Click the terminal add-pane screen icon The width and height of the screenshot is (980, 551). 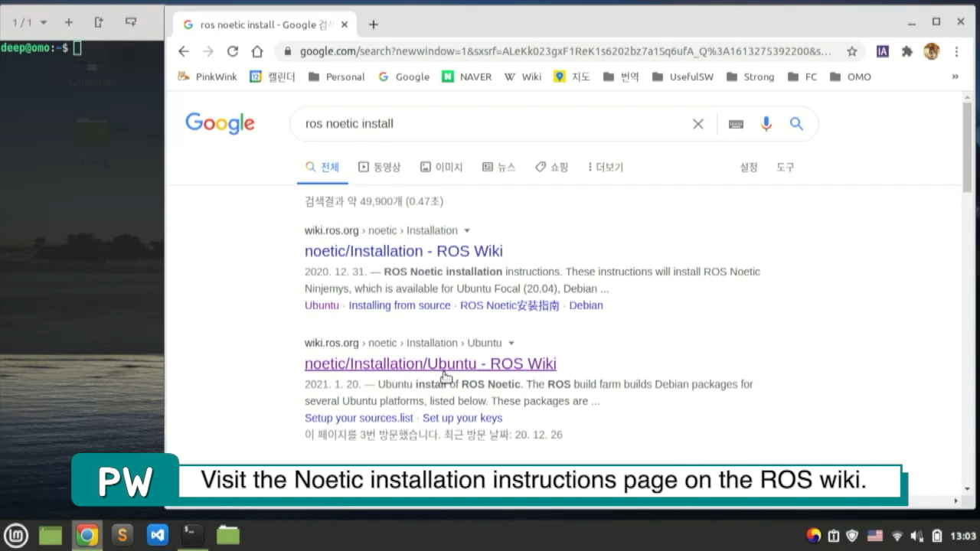coord(131,22)
